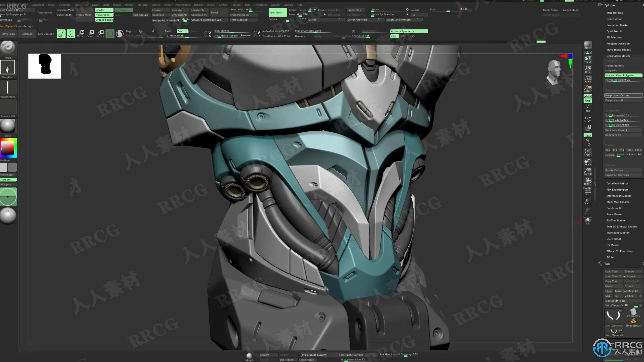The image size is (644, 362).
Task: Open the Zplugin menu
Action: 275,5
